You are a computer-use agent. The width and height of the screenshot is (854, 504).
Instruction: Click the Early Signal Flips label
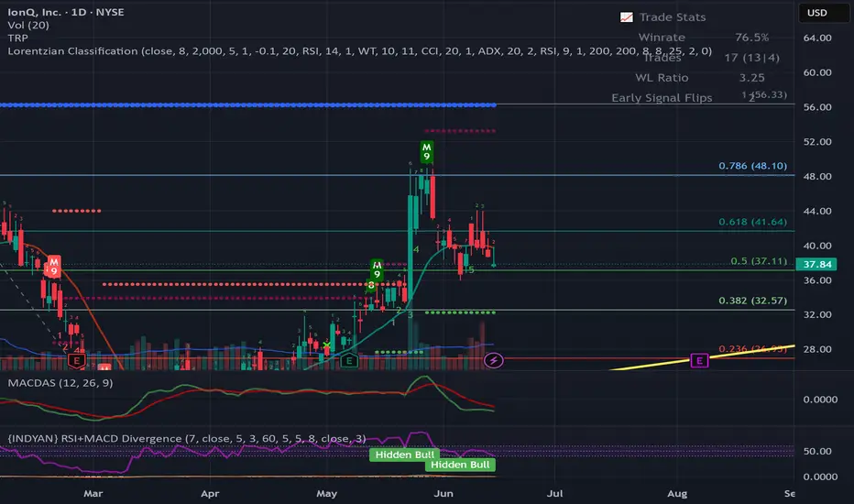[662, 98]
